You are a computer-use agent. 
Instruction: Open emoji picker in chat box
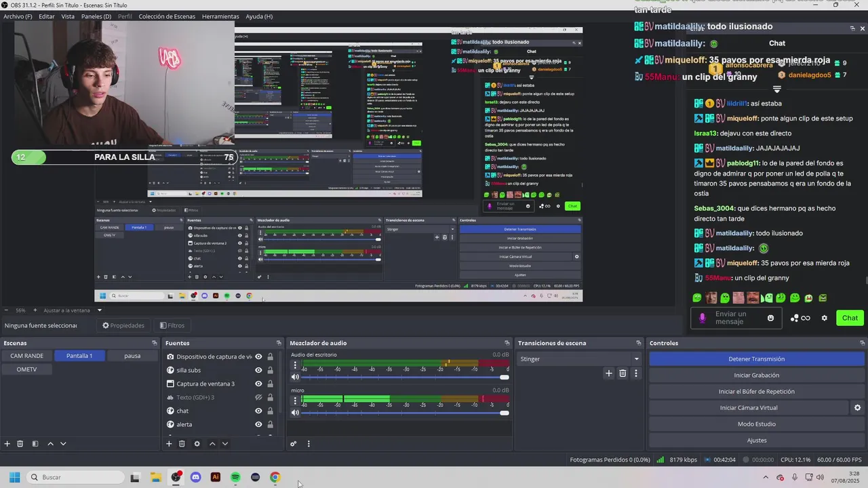click(770, 318)
